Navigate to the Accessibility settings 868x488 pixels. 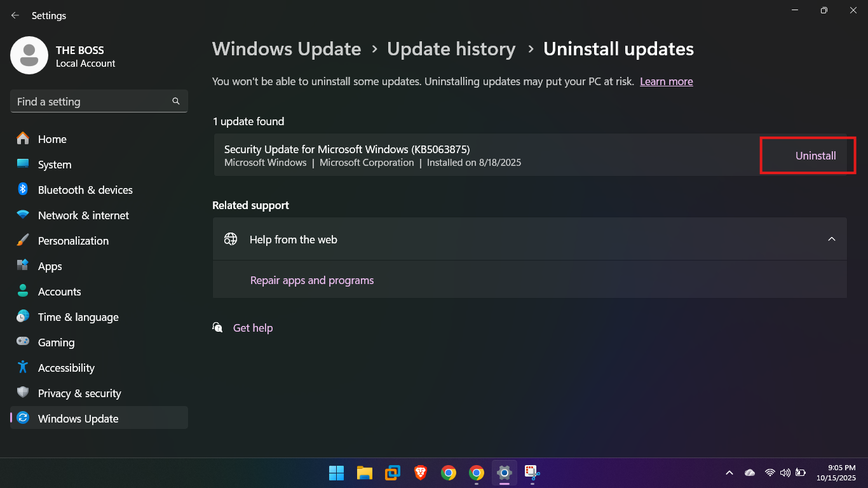pyautogui.click(x=66, y=368)
